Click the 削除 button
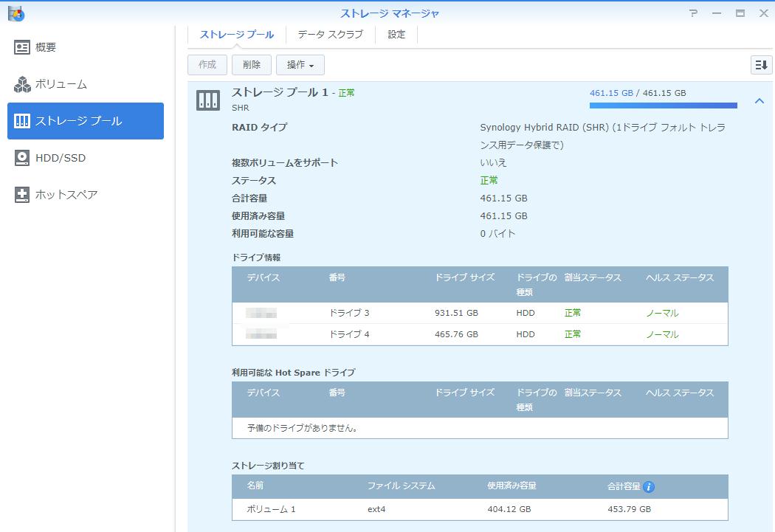Viewport: 775px width, 532px height. click(x=251, y=65)
